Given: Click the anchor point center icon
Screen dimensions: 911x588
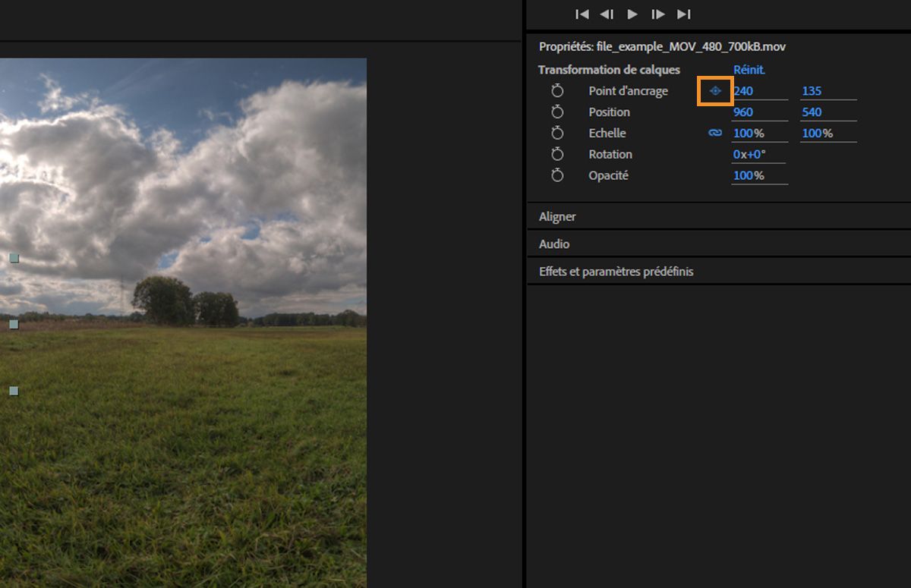Looking at the screenshot, I should pyautogui.click(x=715, y=91).
